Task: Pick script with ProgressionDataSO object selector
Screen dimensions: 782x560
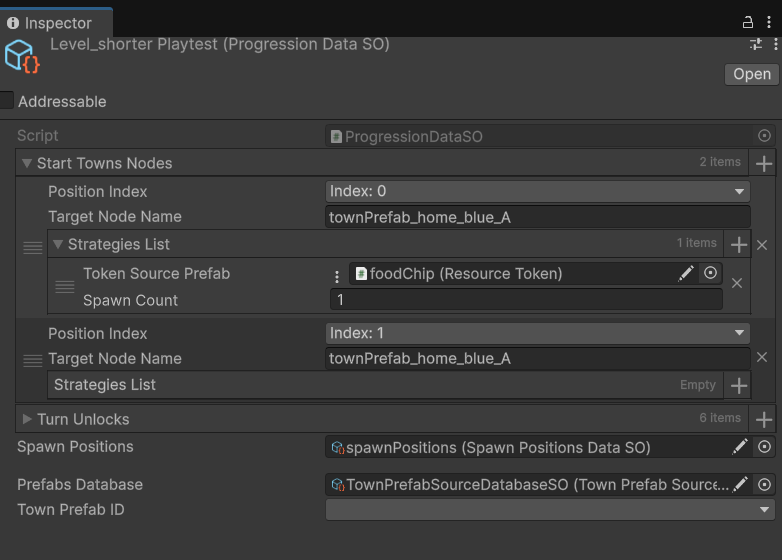Action: [764, 136]
